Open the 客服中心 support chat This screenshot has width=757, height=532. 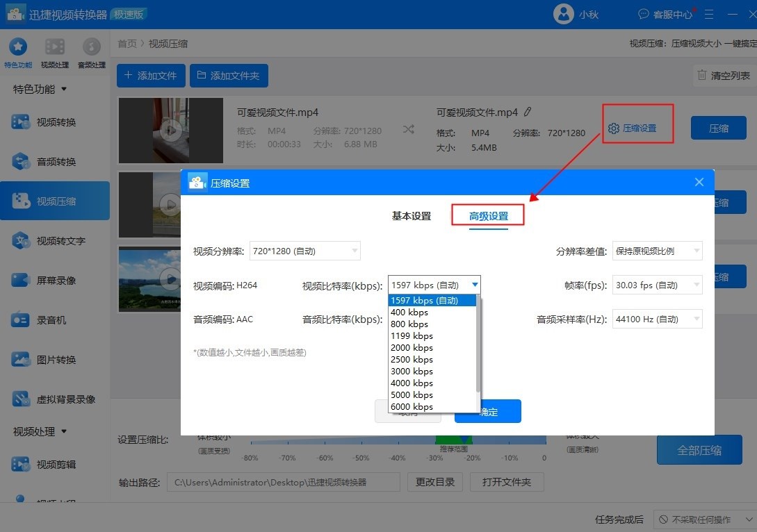click(665, 14)
